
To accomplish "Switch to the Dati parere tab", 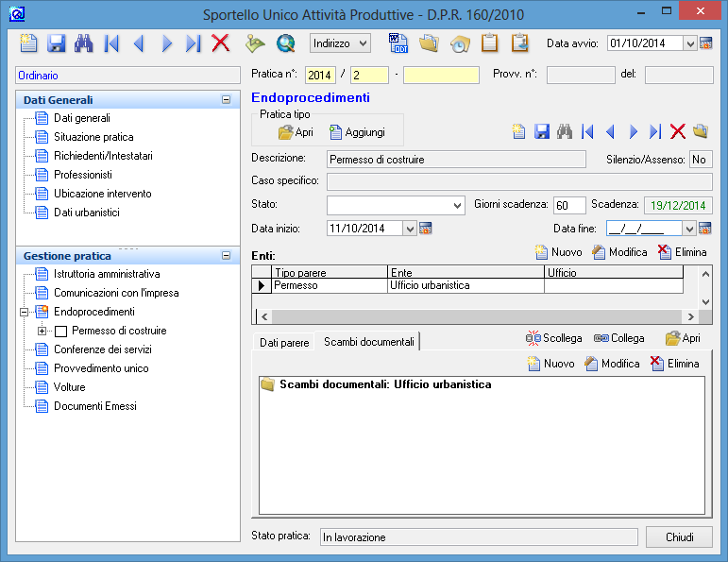I will click(284, 342).
